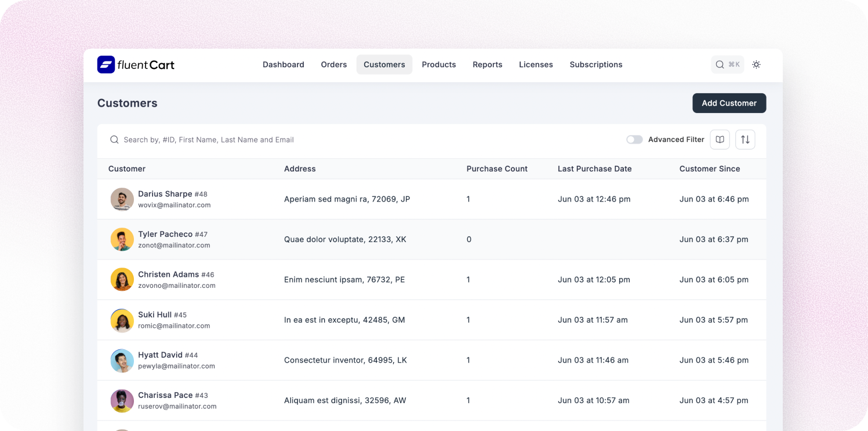Open Tyler Pacheco's avatar
The width and height of the screenshot is (868, 431).
pyautogui.click(x=122, y=239)
